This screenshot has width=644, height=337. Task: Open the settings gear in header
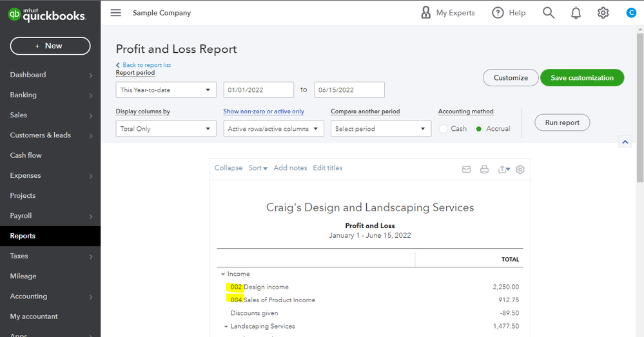pyautogui.click(x=603, y=13)
